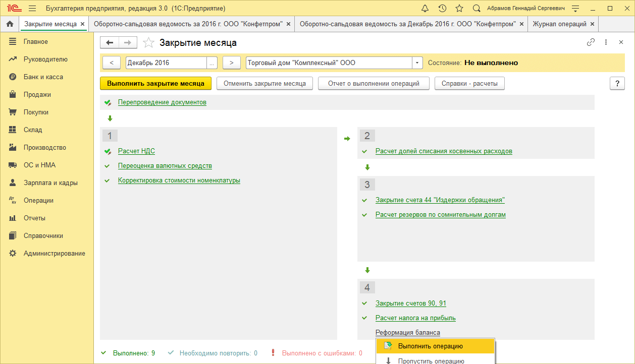635x364 pixels.
Task: Add Закрытие месяца to favorites star
Action: (148, 43)
